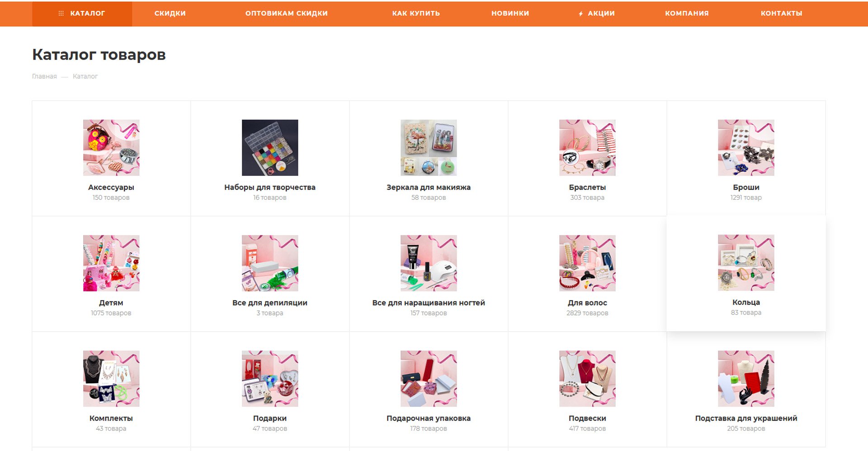Screen dimensions: 868x451
Task: Open the Компания menu item
Action: 687,14
